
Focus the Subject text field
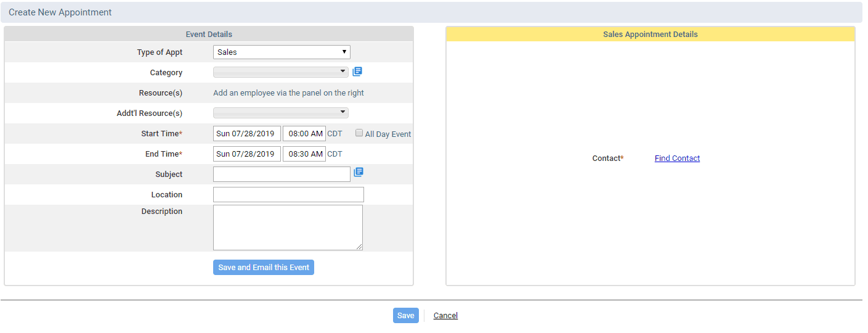tap(282, 175)
